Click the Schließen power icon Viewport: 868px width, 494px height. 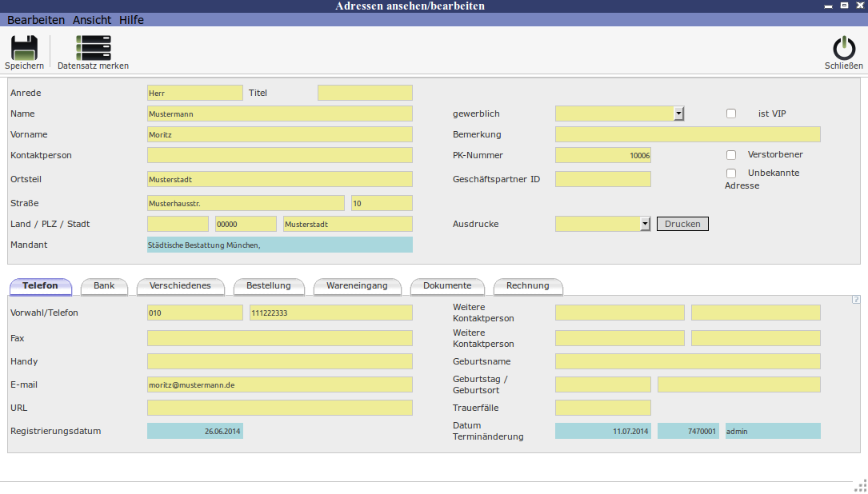pos(844,49)
